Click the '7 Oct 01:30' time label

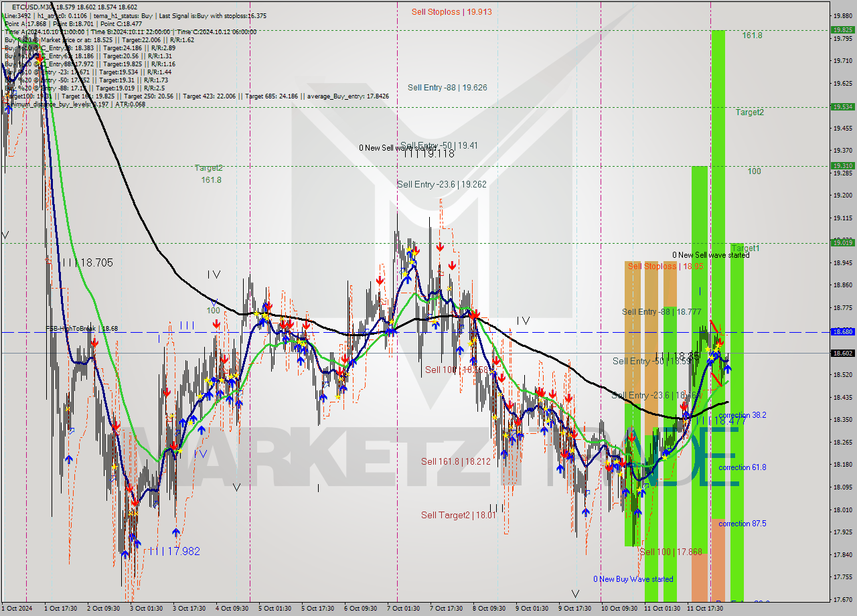[x=403, y=609]
